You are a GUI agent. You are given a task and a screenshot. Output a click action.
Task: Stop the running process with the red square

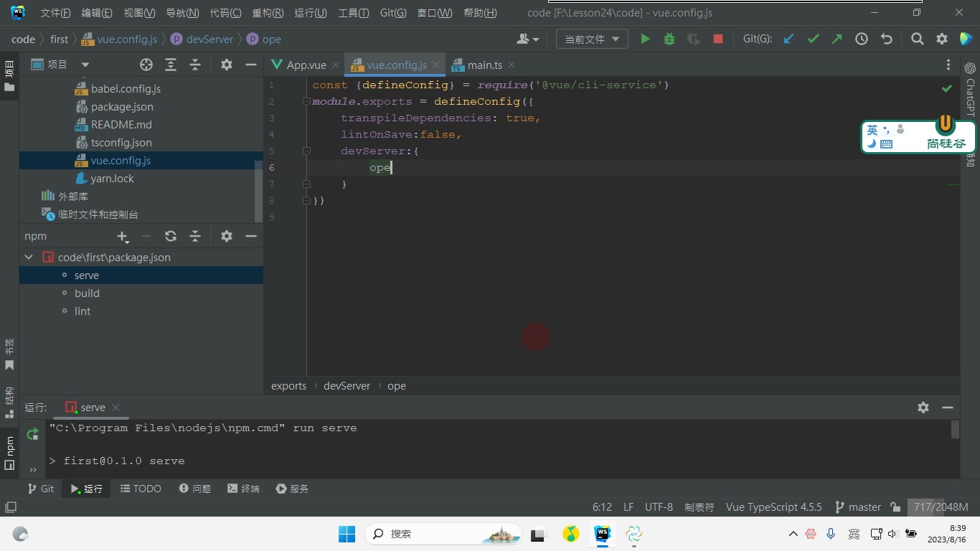pos(718,39)
